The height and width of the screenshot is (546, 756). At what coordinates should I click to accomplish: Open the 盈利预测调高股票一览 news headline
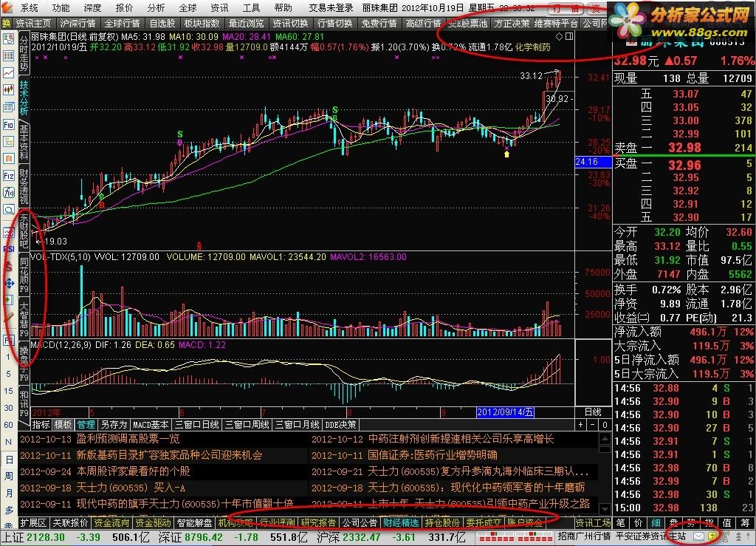tap(128, 439)
